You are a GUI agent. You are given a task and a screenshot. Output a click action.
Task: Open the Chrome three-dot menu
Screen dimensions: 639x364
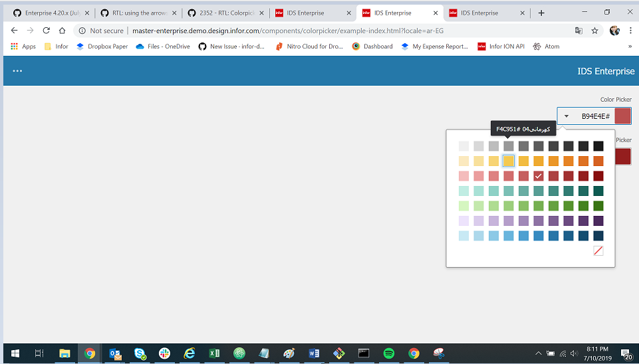click(630, 31)
